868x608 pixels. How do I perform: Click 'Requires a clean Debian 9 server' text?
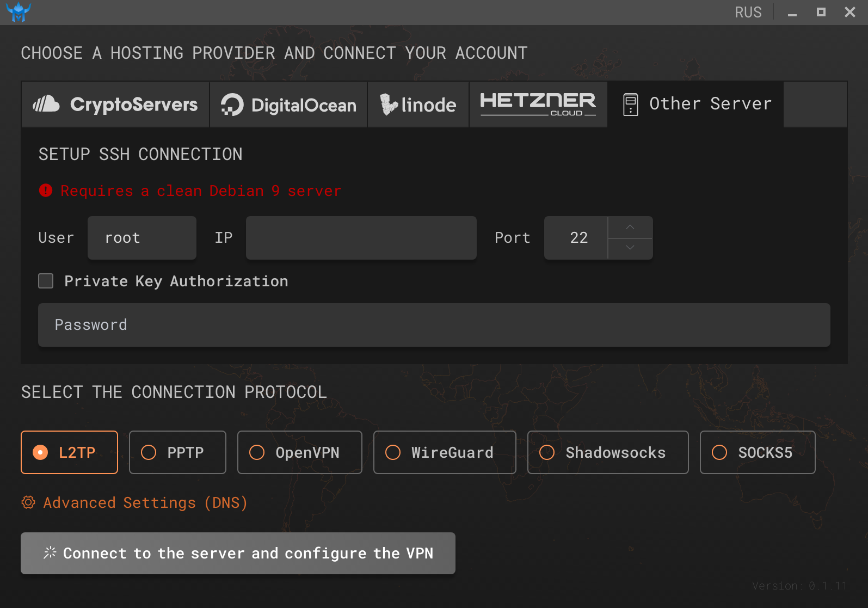(201, 191)
